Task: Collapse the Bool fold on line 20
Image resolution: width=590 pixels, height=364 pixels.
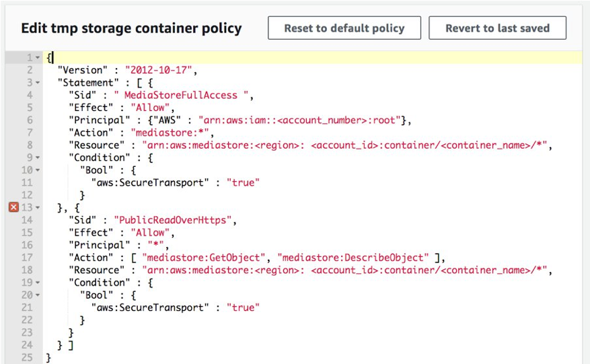Action: click(38, 295)
